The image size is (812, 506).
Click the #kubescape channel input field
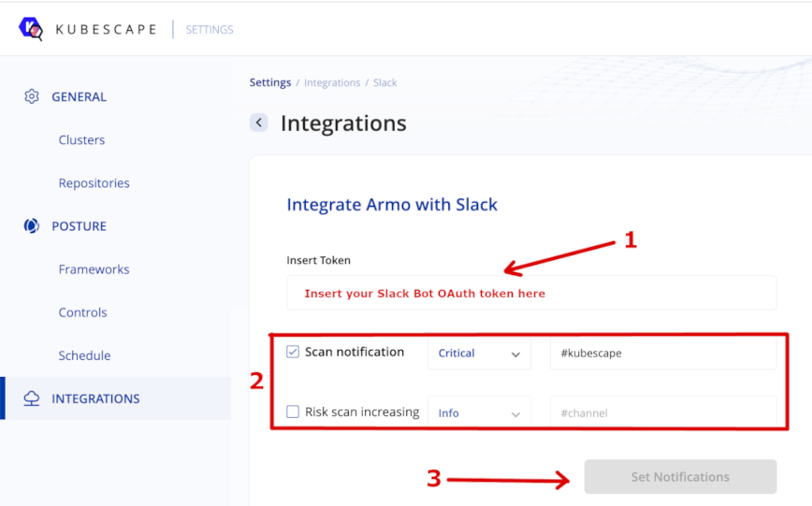663,354
